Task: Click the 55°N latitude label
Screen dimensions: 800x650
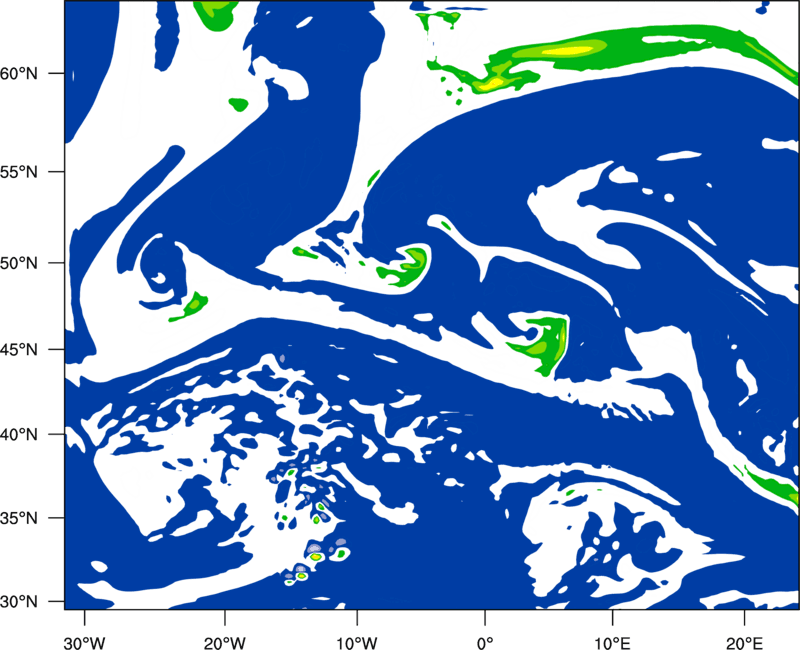Action: tap(19, 172)
